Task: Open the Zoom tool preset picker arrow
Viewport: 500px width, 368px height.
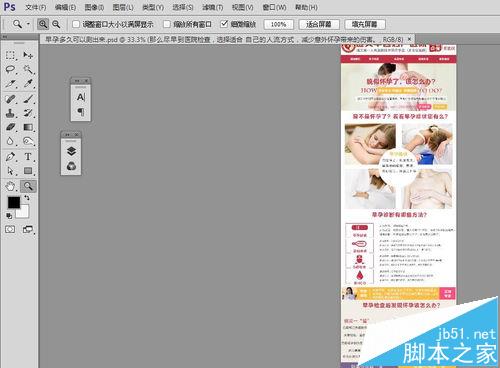Action: tap(28, 24)
